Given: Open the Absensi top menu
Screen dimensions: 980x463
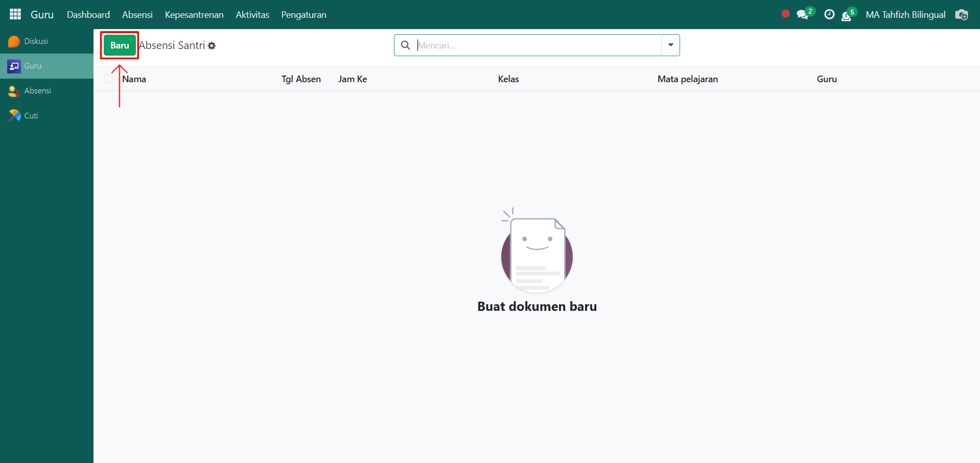Looking at the screenshot, I should [137, 15].
